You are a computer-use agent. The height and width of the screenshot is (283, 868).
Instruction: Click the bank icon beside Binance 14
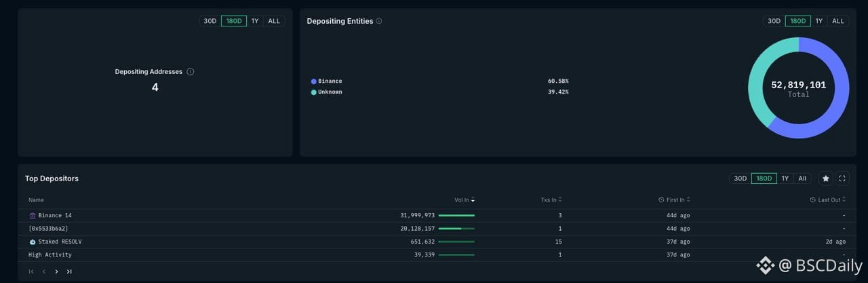tap(33, 215)
